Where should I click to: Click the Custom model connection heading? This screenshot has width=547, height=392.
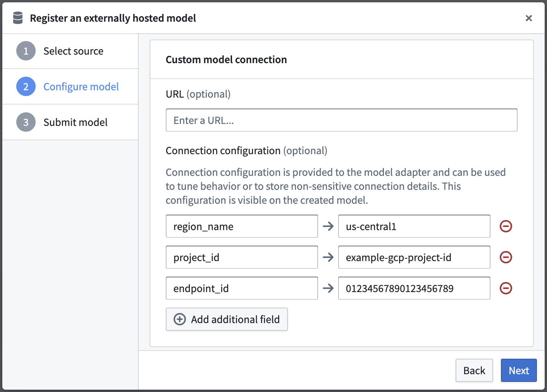click(x=226, y=60)
